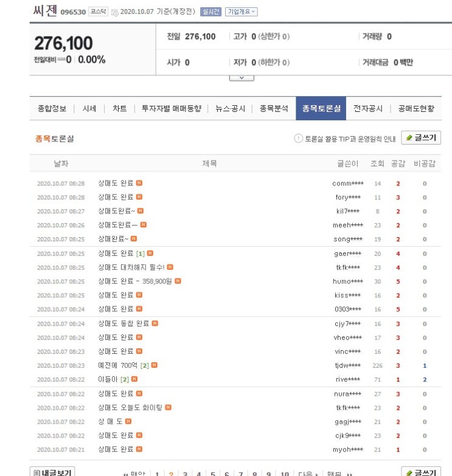Open 상매도 오늘도 화이팅 post
The image size is (452, 476).
click(x=130, y=408)
